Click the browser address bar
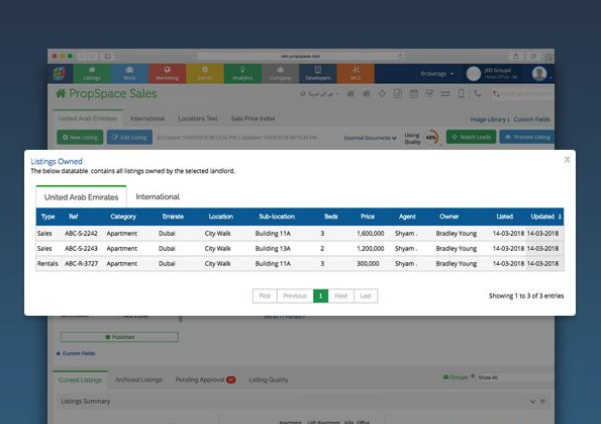This screenshot has width=601, height=424. 301,56
